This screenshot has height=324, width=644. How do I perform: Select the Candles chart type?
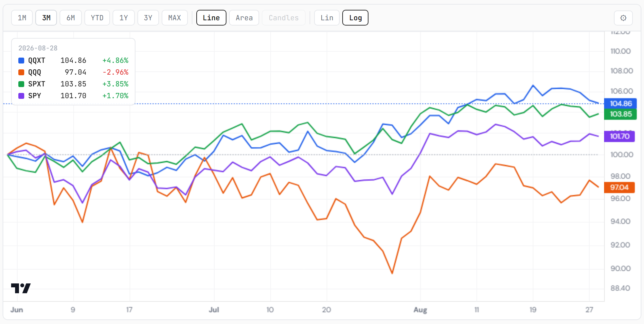[x=284, y=18]
